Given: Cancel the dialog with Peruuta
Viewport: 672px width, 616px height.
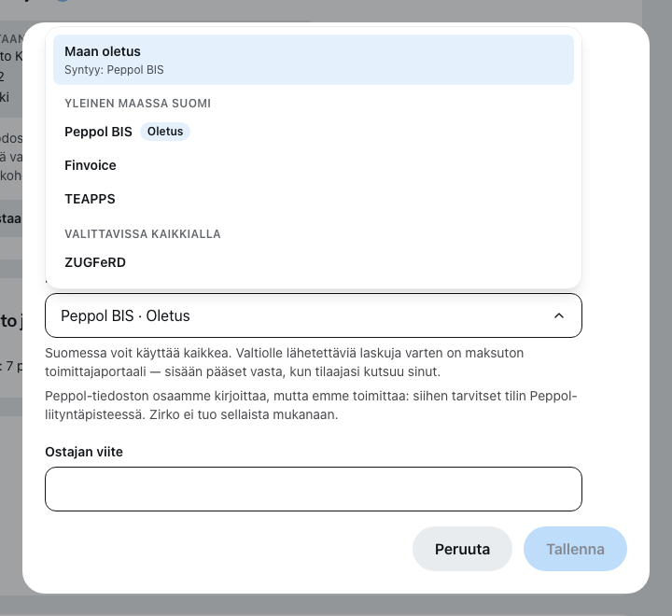Looking at the screenshot, I should (x=462, y=549).
